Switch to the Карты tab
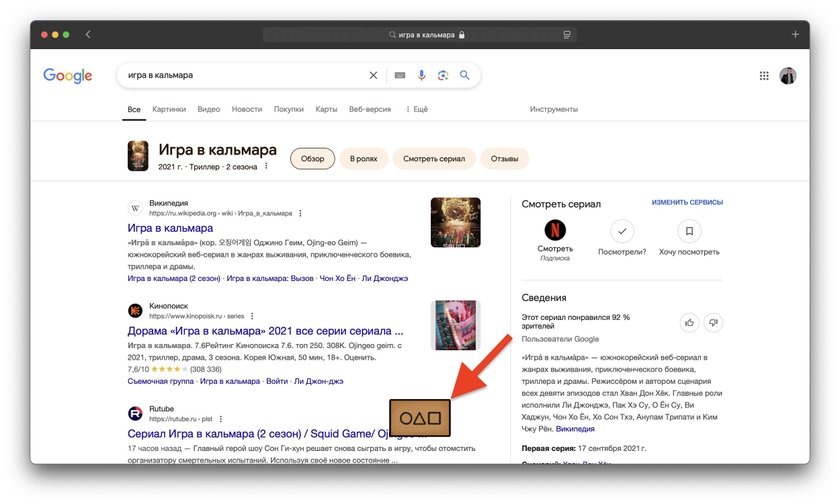The image size is (840, 504). point(326,109)
